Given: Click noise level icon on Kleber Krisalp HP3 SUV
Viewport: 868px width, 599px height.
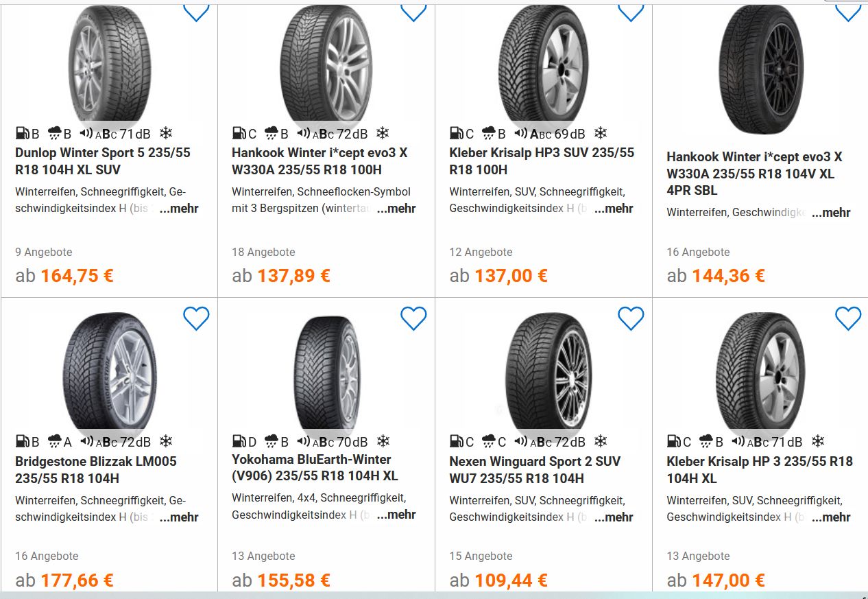Looking at the screenshot, I should pos(521,133).
